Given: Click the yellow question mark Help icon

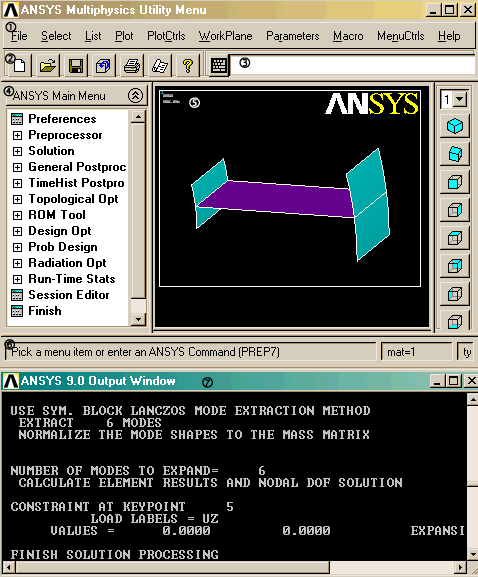Looking at the screenshot, I should pos(188,66).
